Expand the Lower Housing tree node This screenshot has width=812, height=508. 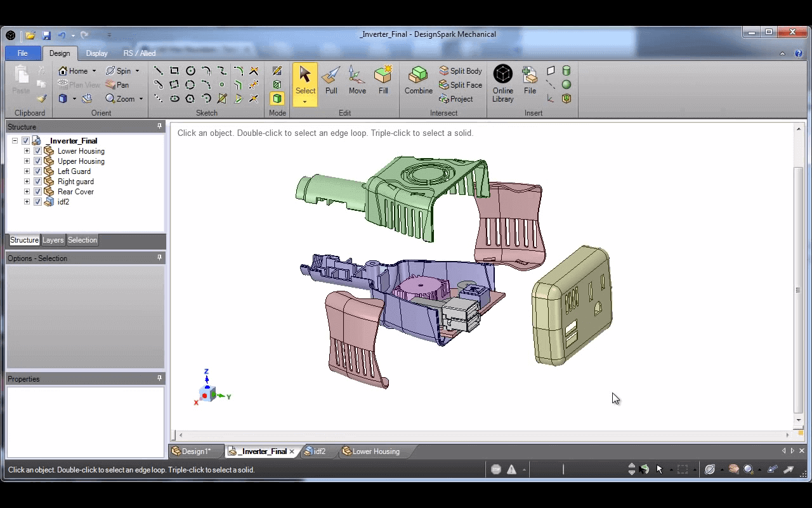pyautogui.click(x=27, y=151)
